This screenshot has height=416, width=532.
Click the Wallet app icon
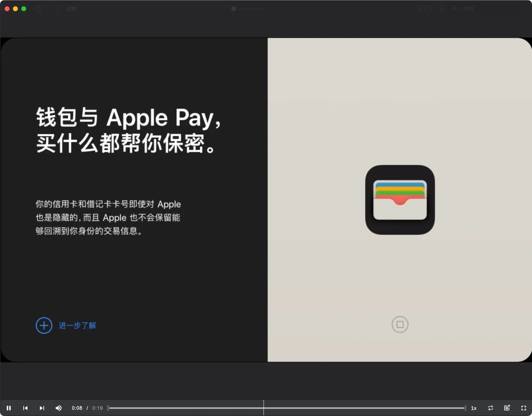click(x=400, y=200)
